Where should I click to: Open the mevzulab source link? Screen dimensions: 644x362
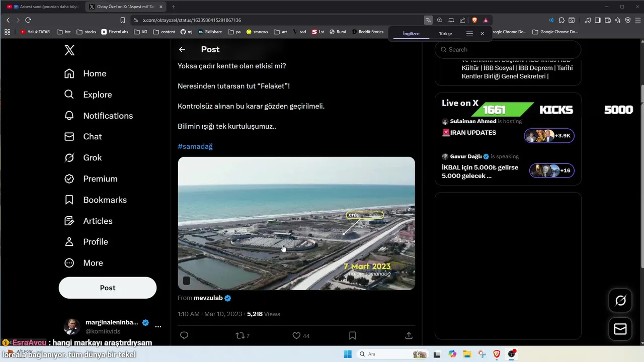click(208, 298)
